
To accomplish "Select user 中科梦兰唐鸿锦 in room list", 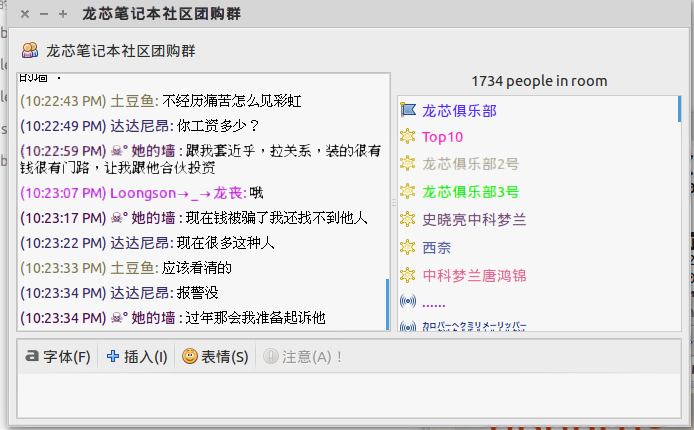I will click(x=474, y=276).
